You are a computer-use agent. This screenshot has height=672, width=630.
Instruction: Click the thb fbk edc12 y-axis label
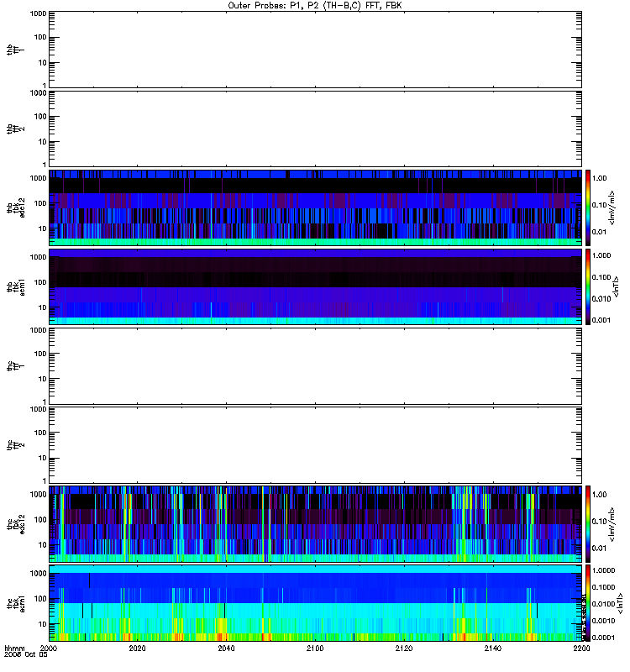[x=16, y=207]
